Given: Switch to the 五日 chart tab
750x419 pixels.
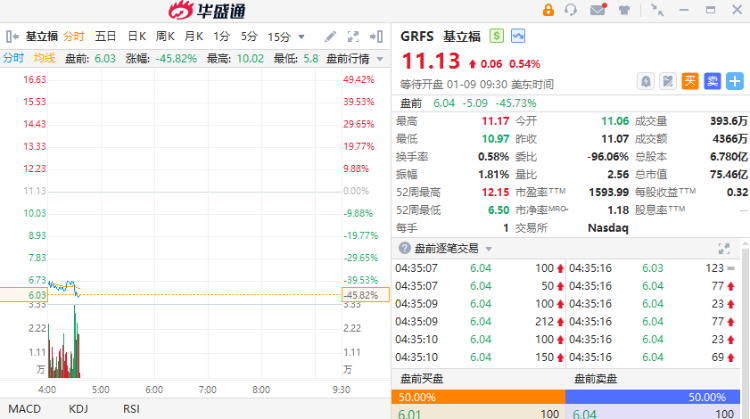Looking at the screenshot, I should pyautogui.click(x=106, y=36).
